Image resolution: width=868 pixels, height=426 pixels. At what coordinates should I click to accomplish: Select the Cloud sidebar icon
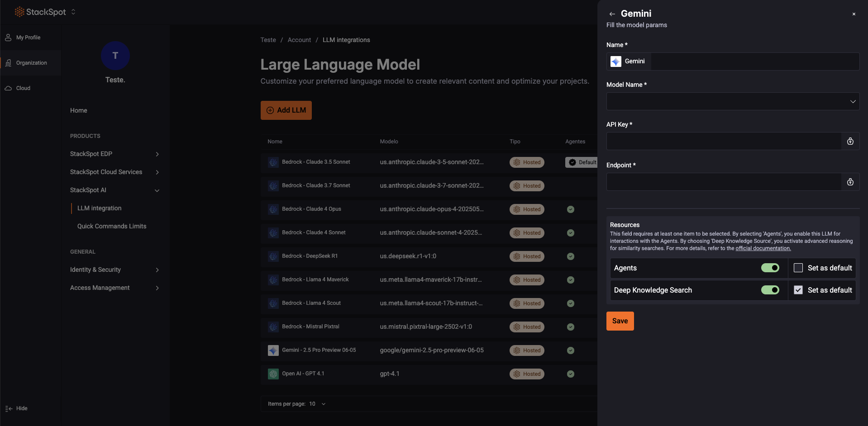8,88
